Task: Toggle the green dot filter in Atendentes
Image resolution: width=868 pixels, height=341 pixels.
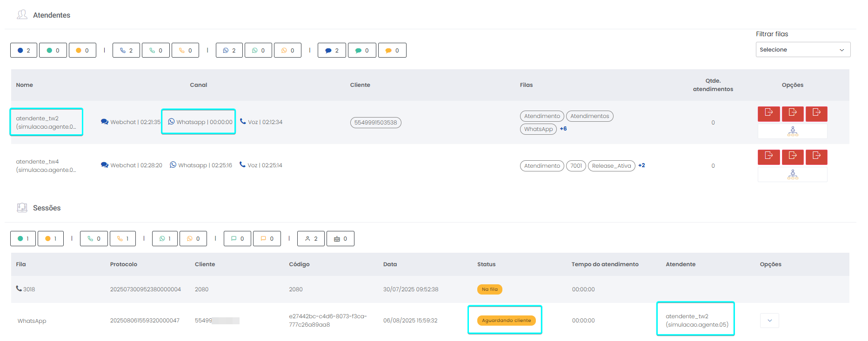Action: click(53, 50)
